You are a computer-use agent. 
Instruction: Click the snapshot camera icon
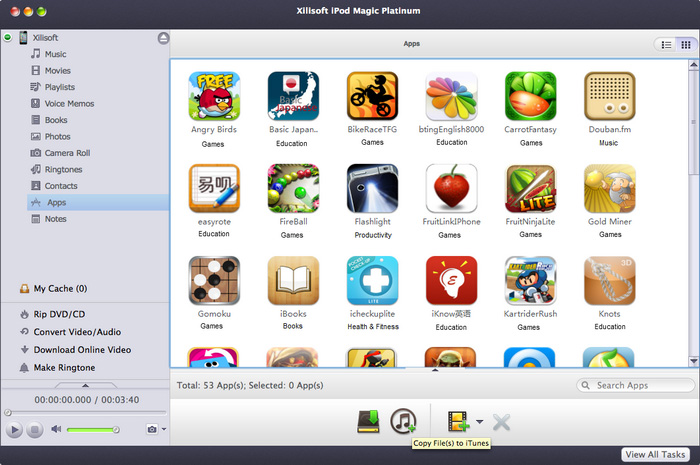click(152, 429)
